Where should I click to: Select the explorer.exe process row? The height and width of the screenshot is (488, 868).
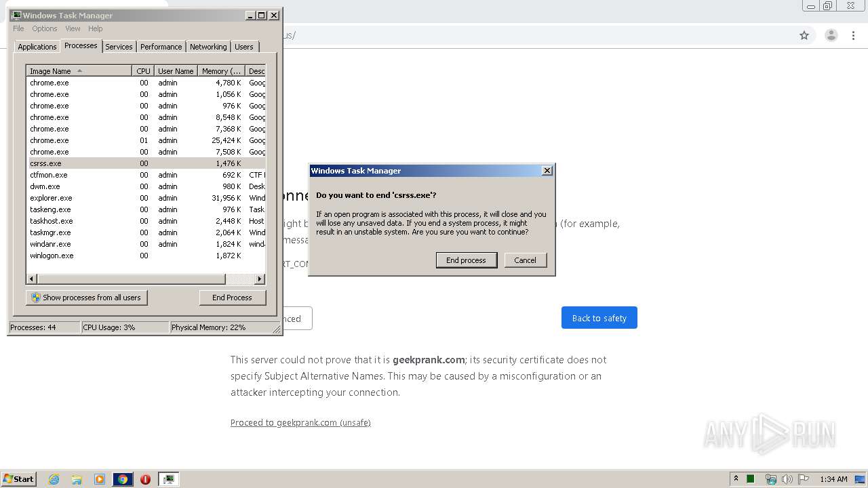coord(146,198)
